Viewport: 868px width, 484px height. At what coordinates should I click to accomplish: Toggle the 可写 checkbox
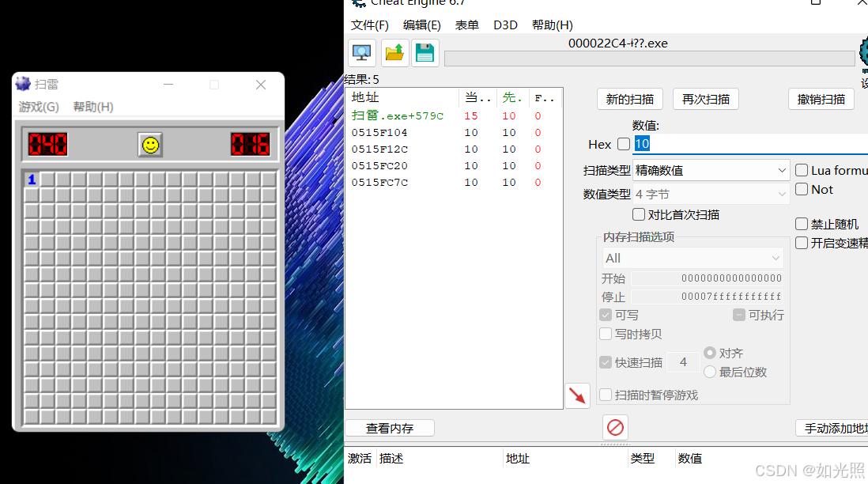click(x=606, y=315)
